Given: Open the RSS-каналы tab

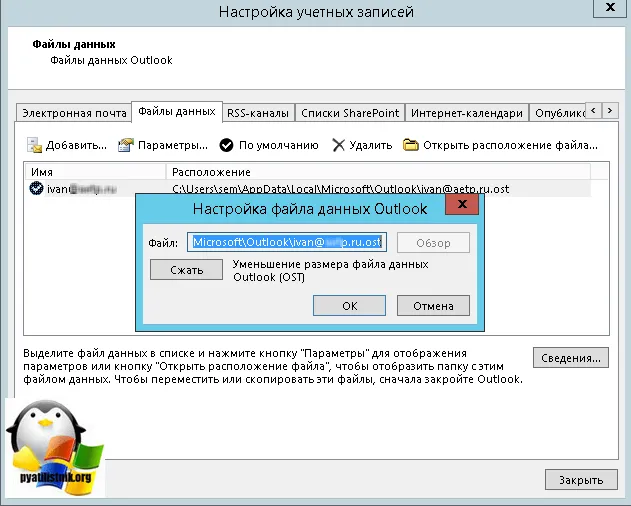Looking at the screenshot, I should (x=258, y=113).
